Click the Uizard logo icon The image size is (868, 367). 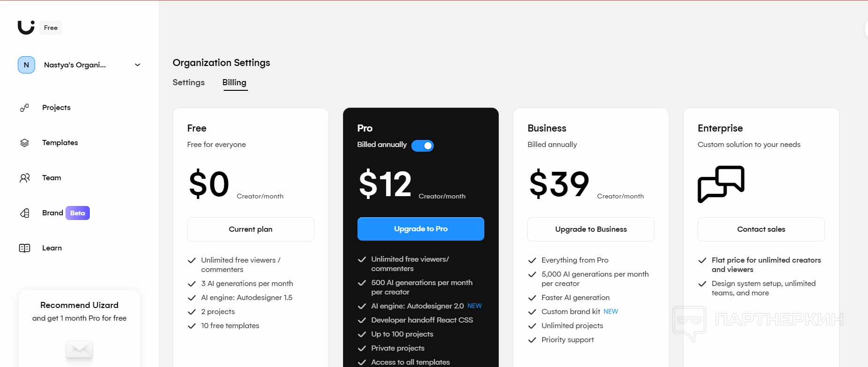tap(26, 27)
